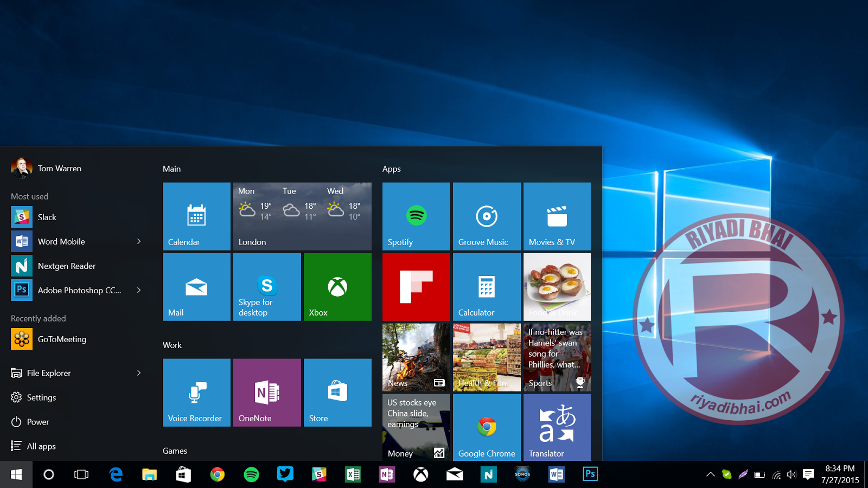Expand the Word Mobile jump list arrow
The image size is (868, 488).
139,241
